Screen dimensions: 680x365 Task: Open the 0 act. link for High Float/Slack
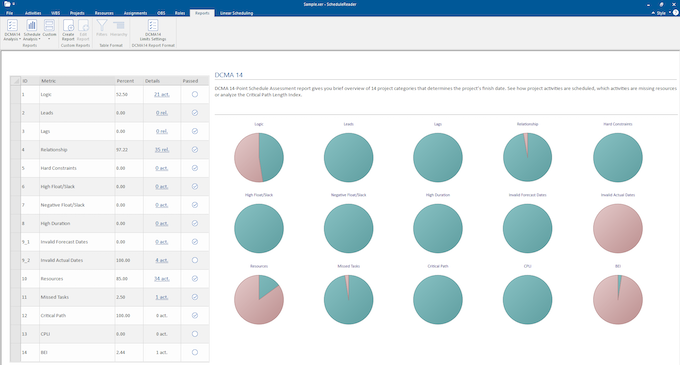(x=162, y=186)
